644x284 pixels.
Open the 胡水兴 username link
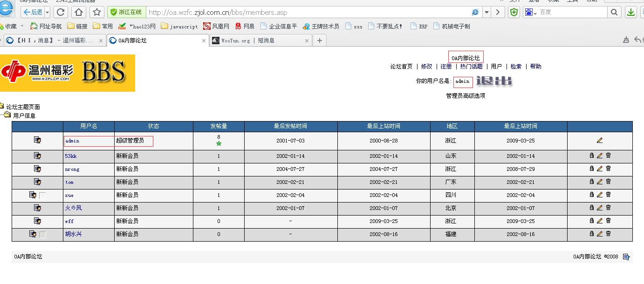[73, 234]
